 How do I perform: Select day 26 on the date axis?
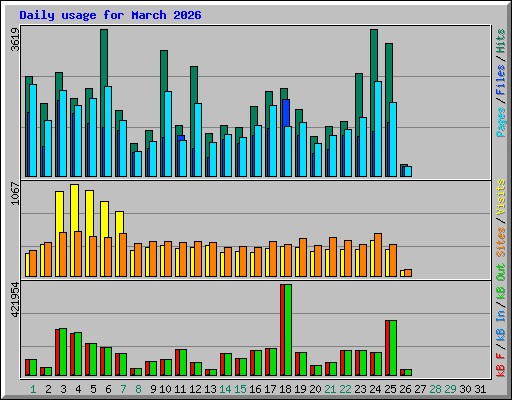405,389
